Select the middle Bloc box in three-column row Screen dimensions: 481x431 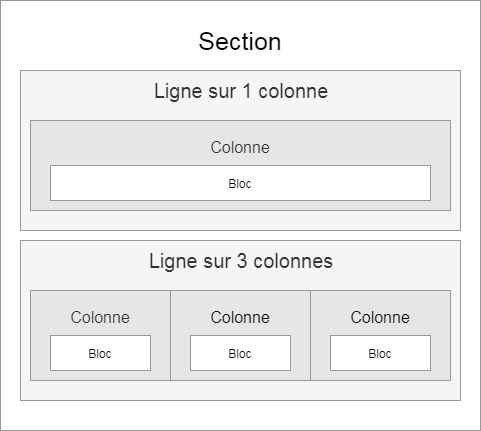[x=240, y=353]
